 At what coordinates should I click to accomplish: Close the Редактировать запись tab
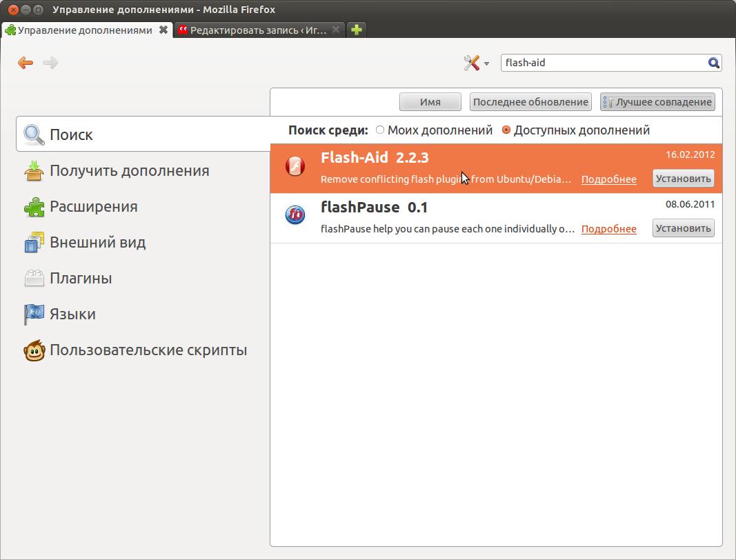coord(336,30)
